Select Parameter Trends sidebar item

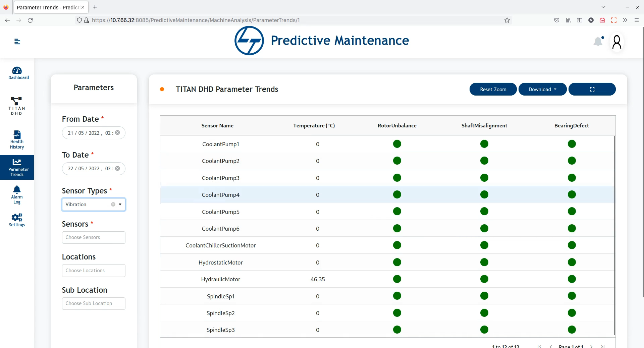[17, 167]
